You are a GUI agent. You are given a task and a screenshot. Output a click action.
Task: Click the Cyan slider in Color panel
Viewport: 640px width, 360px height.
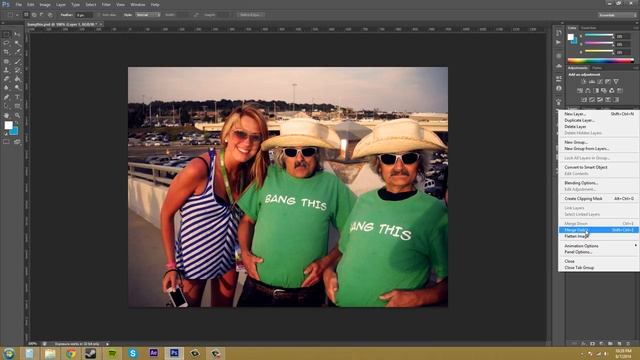point(599,35)
